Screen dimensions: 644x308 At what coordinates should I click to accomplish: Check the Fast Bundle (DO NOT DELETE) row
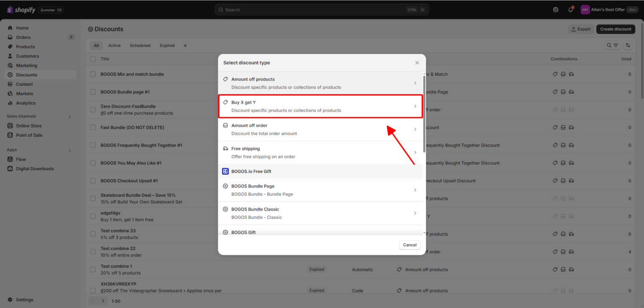[x=93, y=127]
